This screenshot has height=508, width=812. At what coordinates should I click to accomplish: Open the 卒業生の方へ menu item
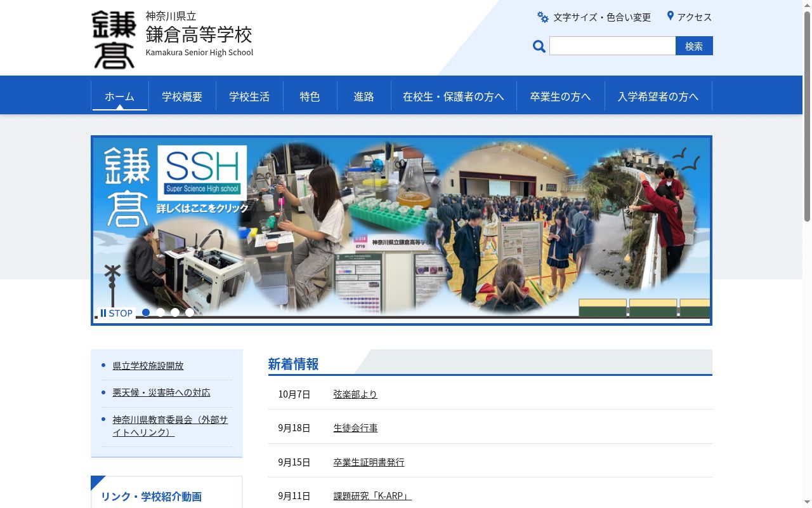click(561, 96)
